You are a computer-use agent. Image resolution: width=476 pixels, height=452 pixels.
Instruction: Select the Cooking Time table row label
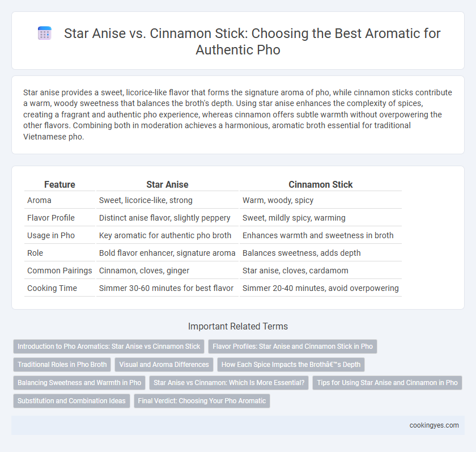click(52, 288)
